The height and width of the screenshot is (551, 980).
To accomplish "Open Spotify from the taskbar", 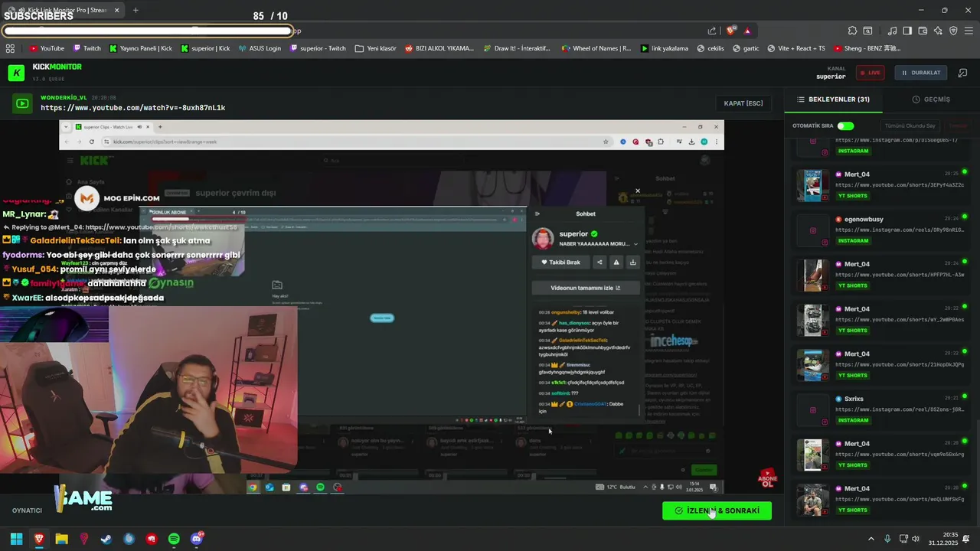I will pos(174,539).
